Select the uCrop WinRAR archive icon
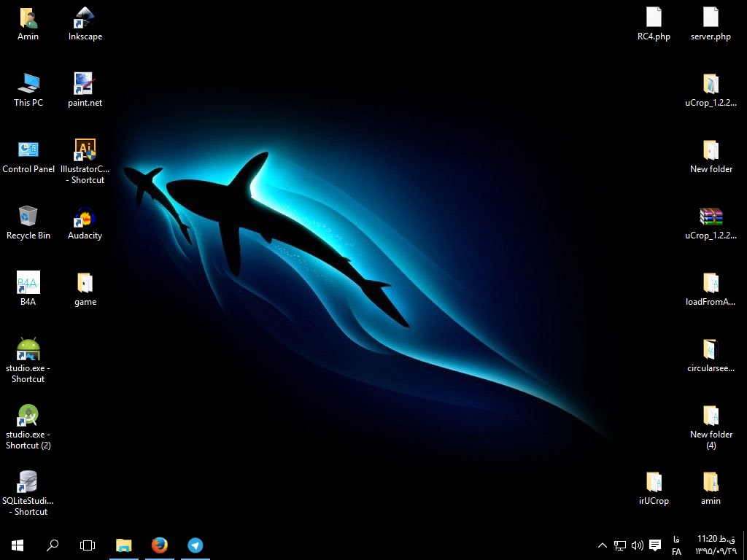The width and height of the screenshot is (747, 560). (711, 217)
